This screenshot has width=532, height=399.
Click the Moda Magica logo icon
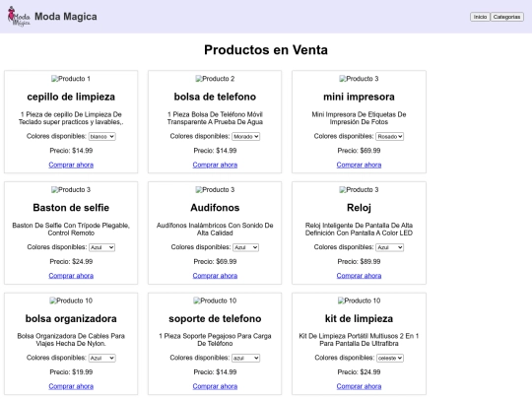tap(19, 17)
